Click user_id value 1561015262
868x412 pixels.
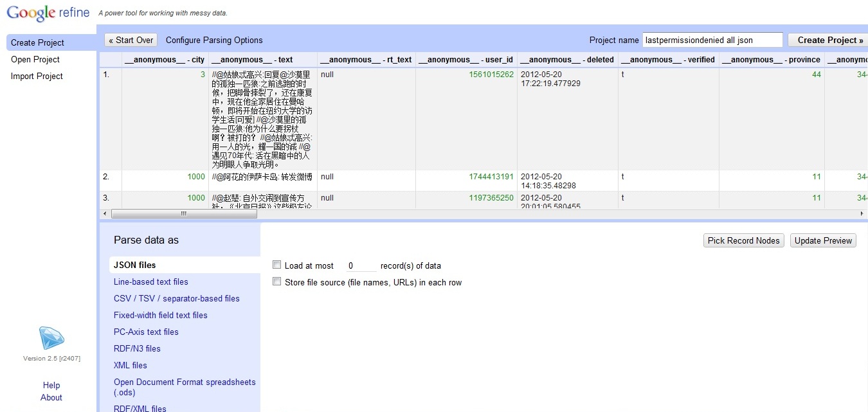491,75
